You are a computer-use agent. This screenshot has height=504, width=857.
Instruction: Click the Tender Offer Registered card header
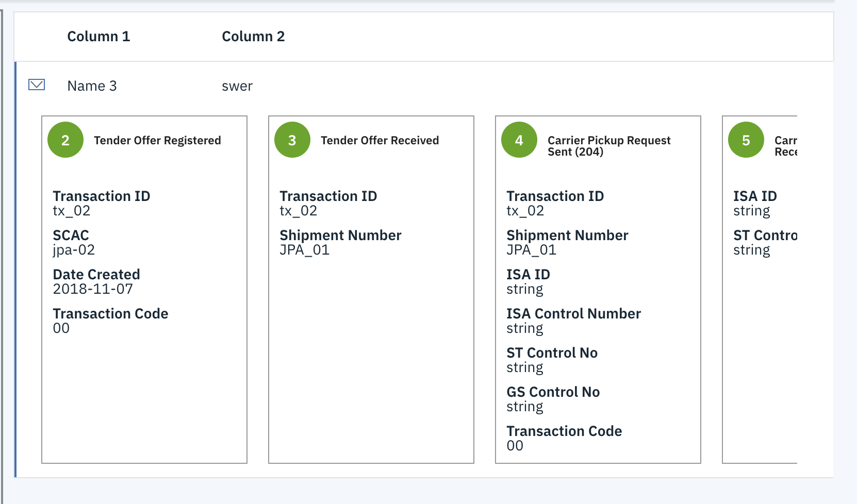(158, 140)
